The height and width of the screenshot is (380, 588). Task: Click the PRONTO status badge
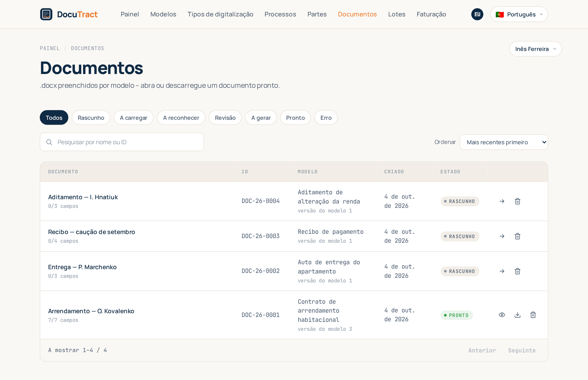(x=457, y=315)
